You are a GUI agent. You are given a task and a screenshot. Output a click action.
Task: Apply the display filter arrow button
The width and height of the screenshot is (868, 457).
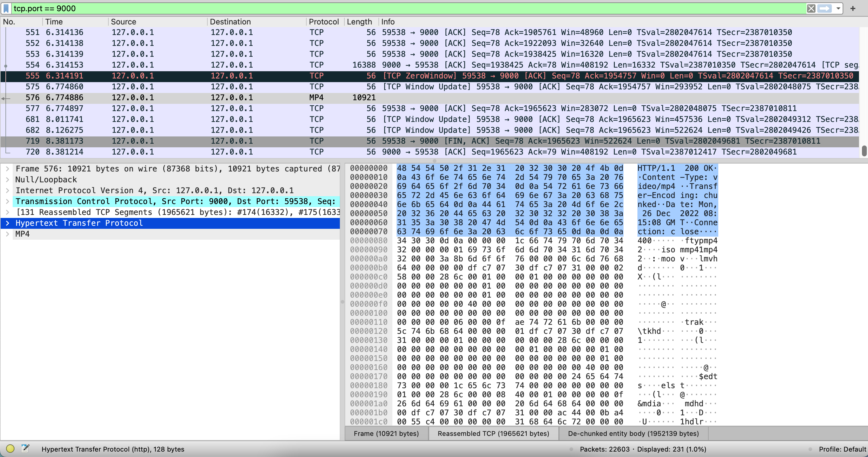824,8
